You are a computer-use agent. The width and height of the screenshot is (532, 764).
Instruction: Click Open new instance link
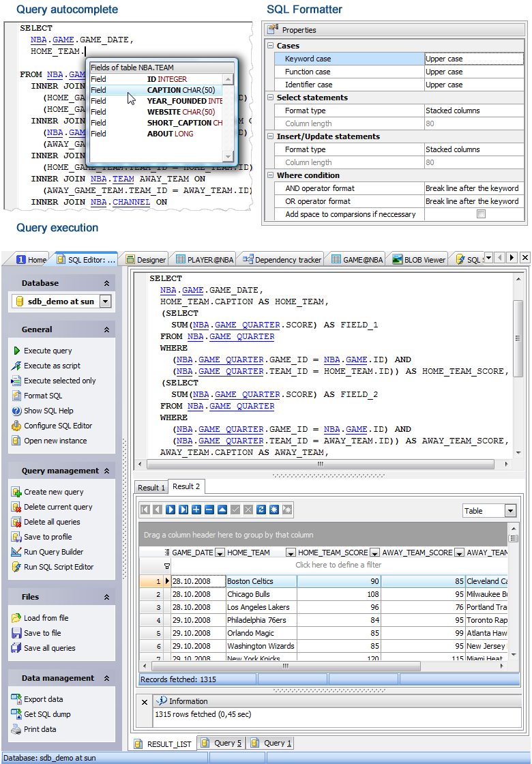tap(55, 441)
